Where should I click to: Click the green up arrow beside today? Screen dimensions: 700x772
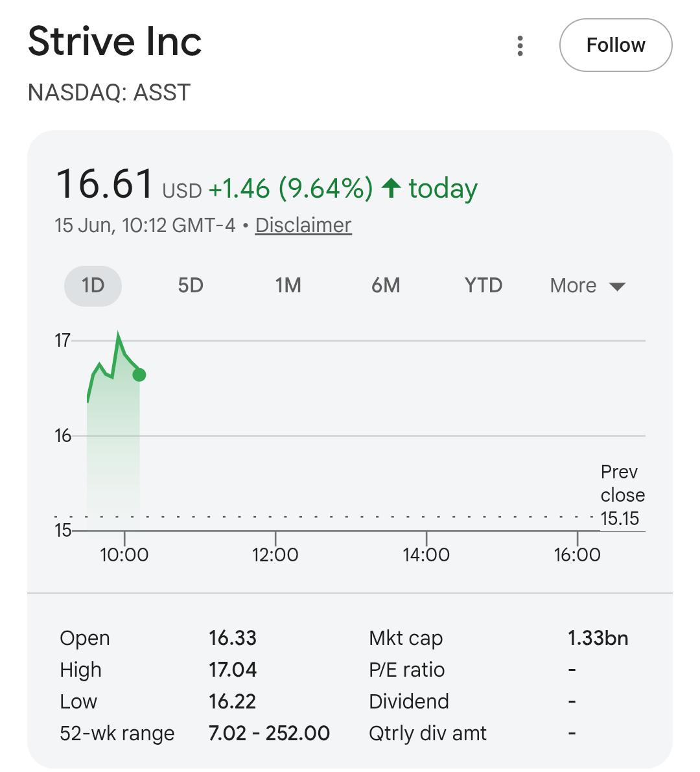(x=391, y=188)
